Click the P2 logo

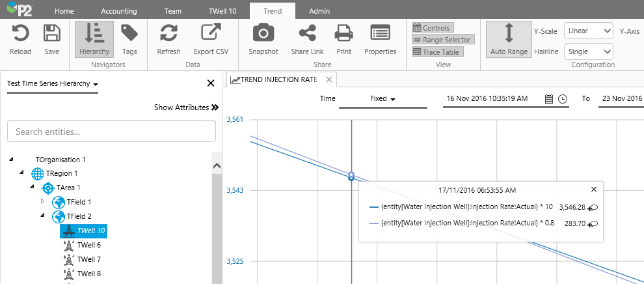[20, 9]
